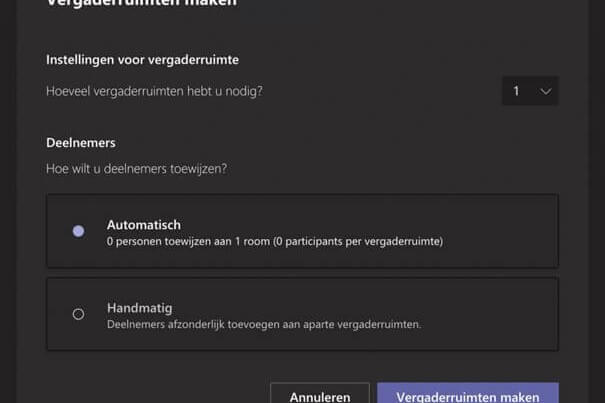Click the dimmed backdrop left of the dialog

tap(8, 201)
